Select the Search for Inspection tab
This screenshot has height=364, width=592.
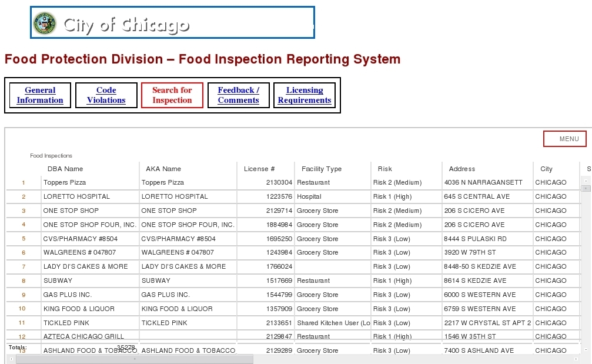172,95
